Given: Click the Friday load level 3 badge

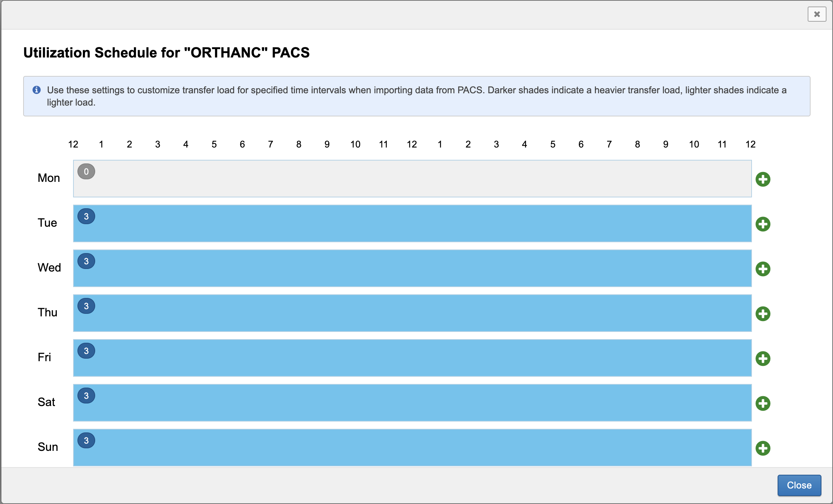Looking at the screenshot, I should [86, 351].
